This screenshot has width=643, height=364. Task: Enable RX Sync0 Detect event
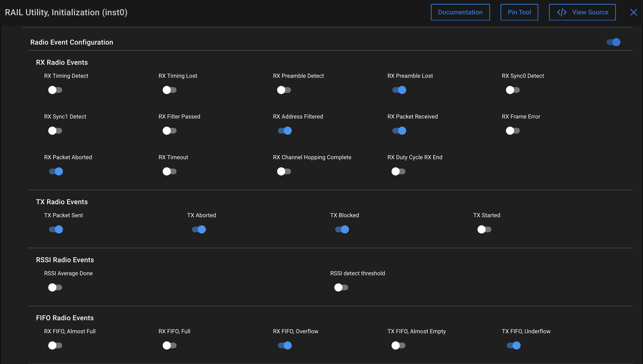point(512,90)
